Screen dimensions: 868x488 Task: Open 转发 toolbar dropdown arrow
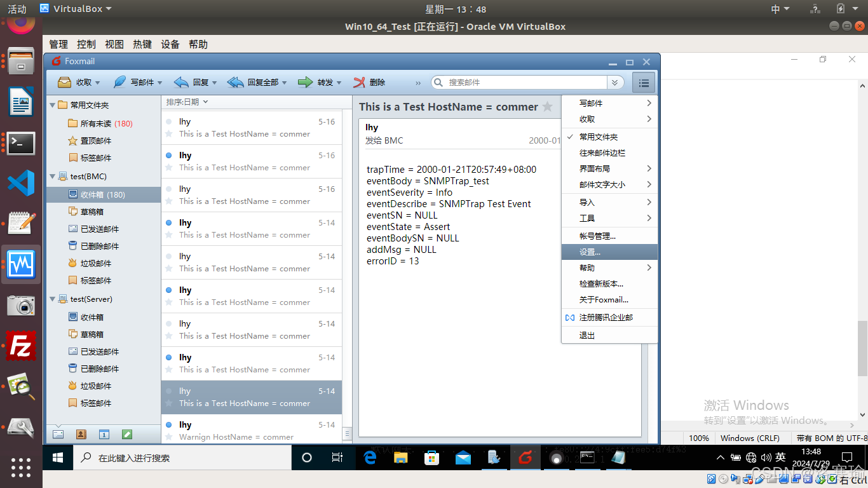click(339, 83)
